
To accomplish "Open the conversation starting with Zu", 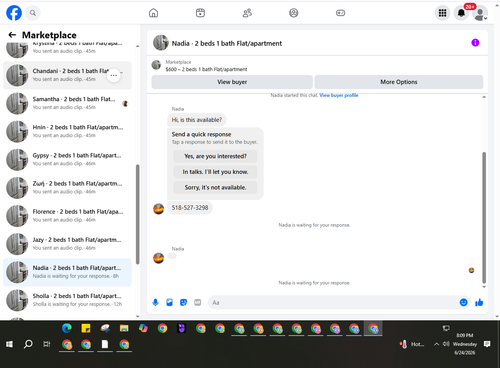I will [x=67, y=188].
